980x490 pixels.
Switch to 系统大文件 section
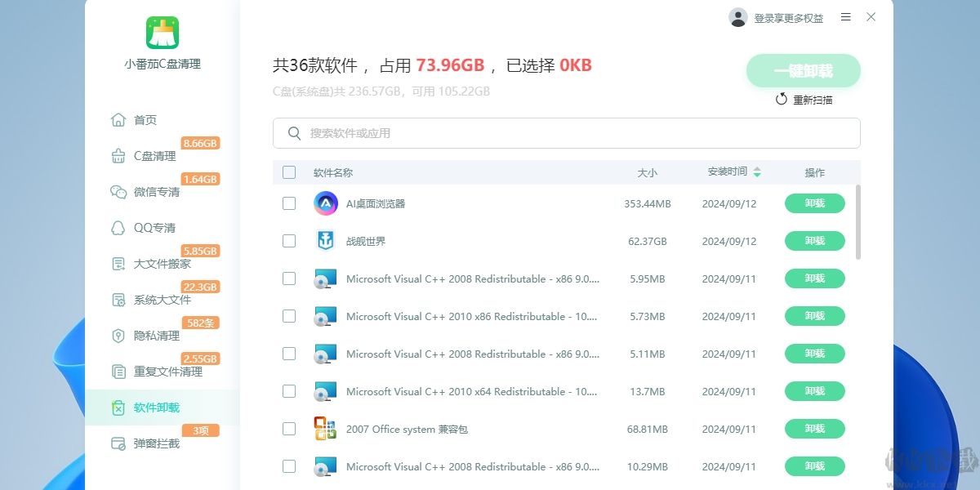(163, 300)
